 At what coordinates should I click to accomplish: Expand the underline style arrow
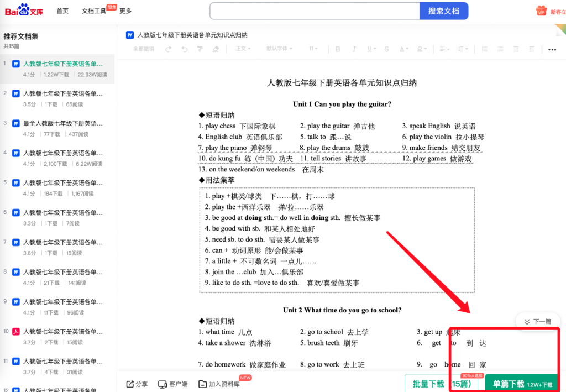[x=375, y=49]
